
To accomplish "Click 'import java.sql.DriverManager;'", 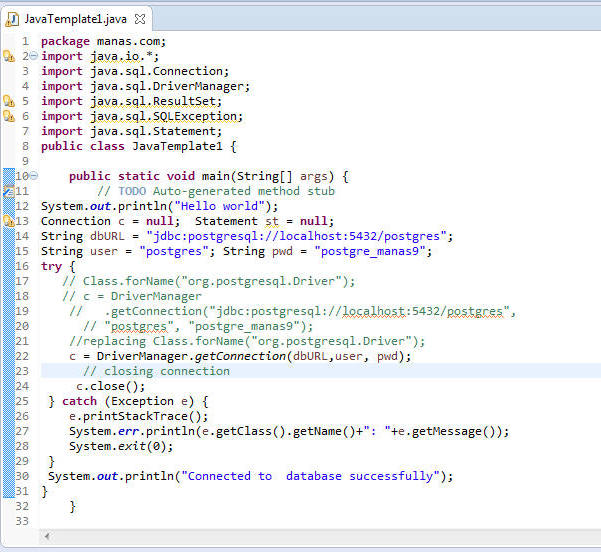I will click(146, 86).
